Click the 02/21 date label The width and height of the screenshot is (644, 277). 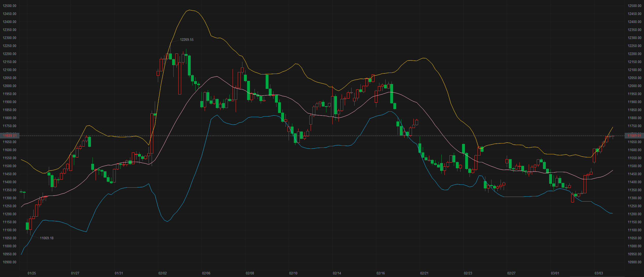pyautogui.click(x=424, y=273)
